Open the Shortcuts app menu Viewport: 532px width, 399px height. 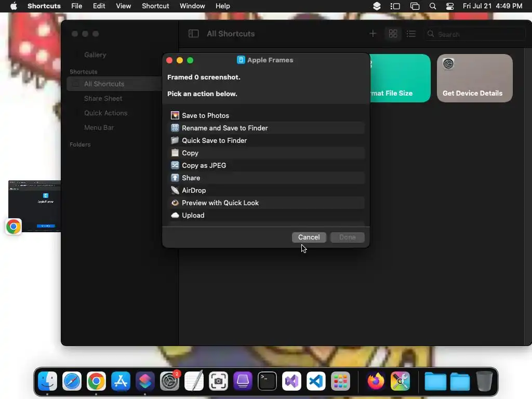tap(44, 6)
